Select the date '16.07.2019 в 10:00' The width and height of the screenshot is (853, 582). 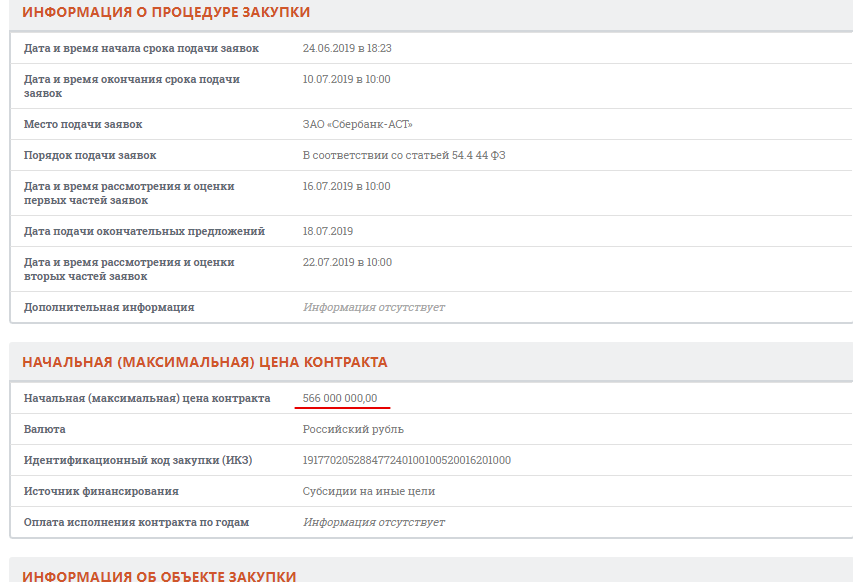coord(347,187)
